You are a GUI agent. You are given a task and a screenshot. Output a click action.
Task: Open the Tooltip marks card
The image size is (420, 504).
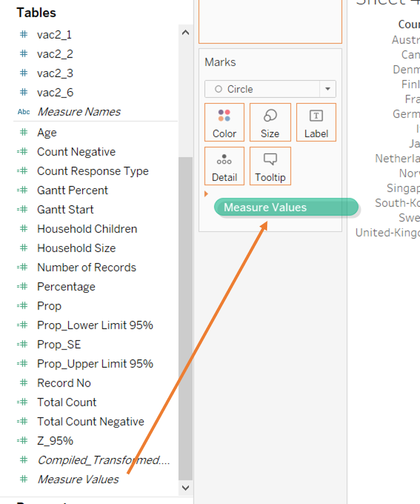pos(270,166)
